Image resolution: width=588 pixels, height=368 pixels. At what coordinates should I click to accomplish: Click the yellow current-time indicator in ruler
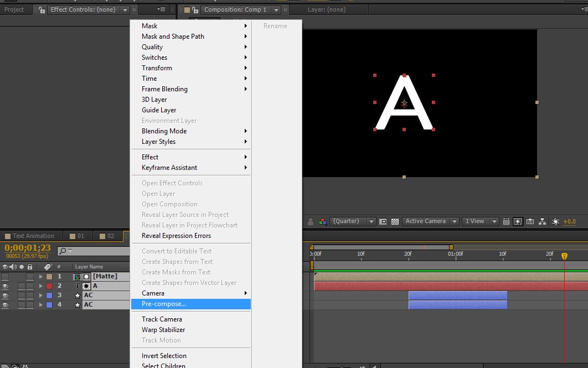(x=564, y=256)
